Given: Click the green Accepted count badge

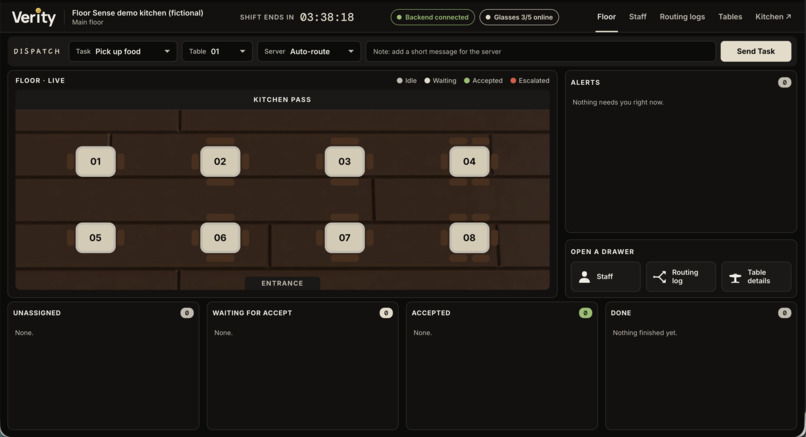Looking at the screenshot, I should coord(585,313).
